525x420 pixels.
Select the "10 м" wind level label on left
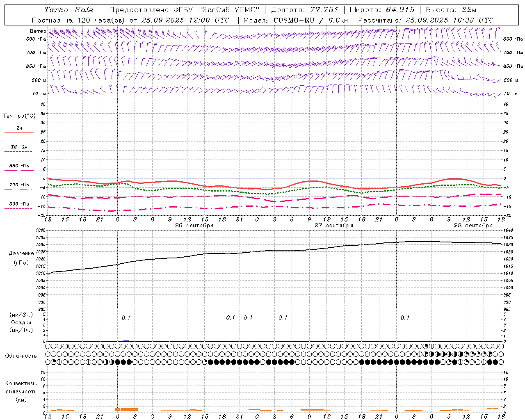tap(39, 94)
